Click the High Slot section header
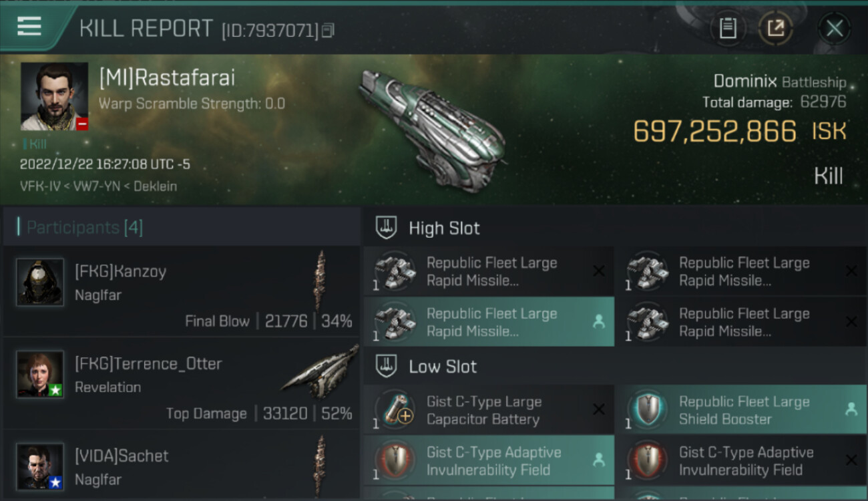Viewport: 868px width, 501px height. click(444, 228)
